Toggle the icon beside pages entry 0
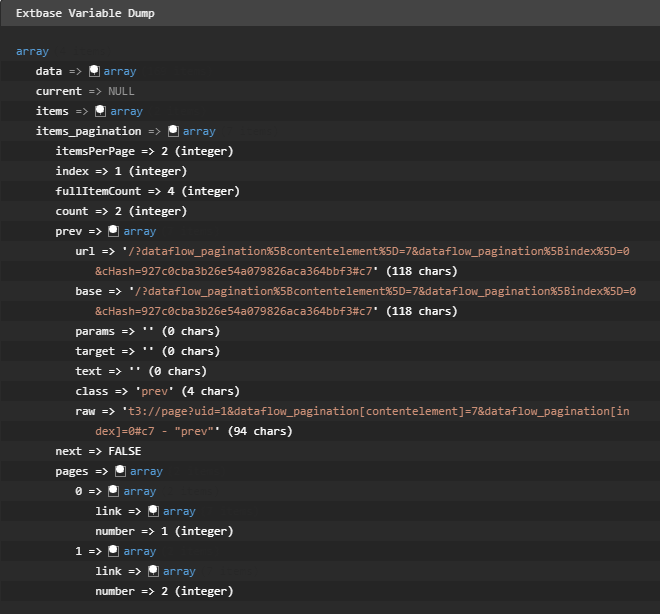Screen dimensions: 660x614 (114, 491)
